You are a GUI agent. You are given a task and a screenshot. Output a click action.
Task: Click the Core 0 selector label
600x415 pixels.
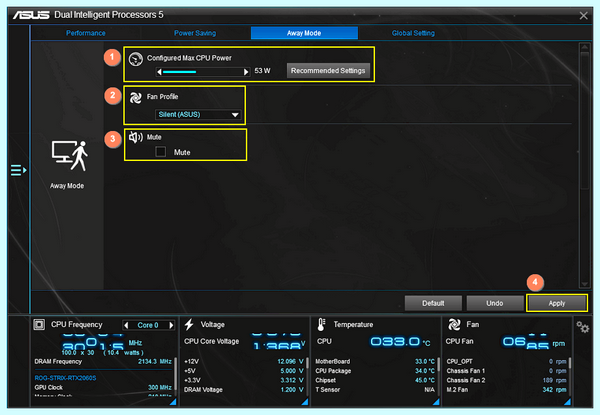click(148, 325)
